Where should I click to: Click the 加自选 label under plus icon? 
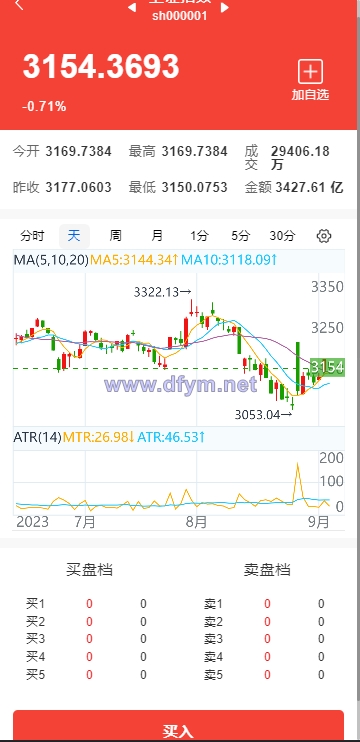coord(310,95)
